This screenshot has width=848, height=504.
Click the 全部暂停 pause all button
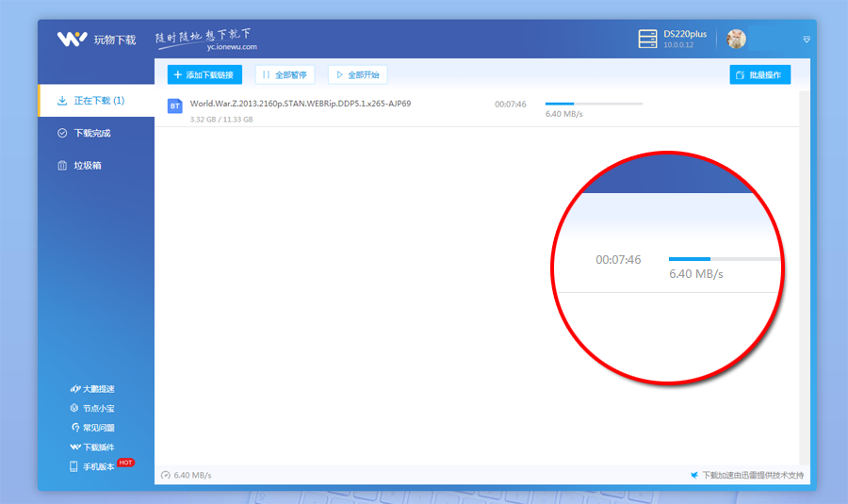pyautogui.click(x=285, y=74)
